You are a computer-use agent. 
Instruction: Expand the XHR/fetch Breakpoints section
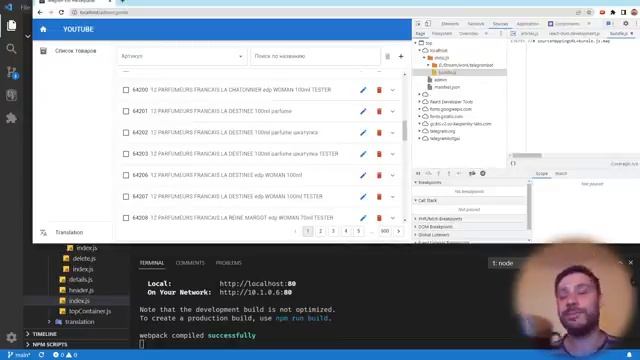pos(469,219)
